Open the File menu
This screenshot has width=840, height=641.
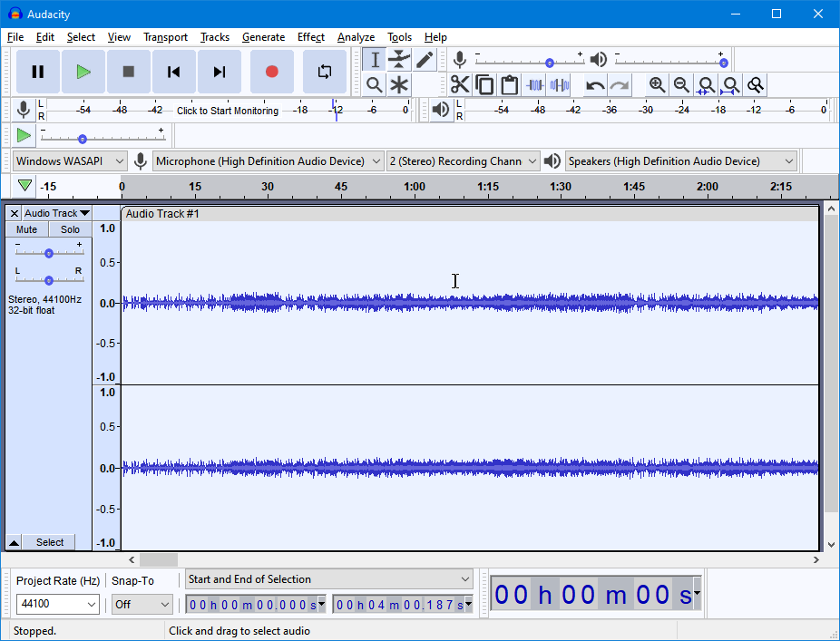[x=15, y=37]
